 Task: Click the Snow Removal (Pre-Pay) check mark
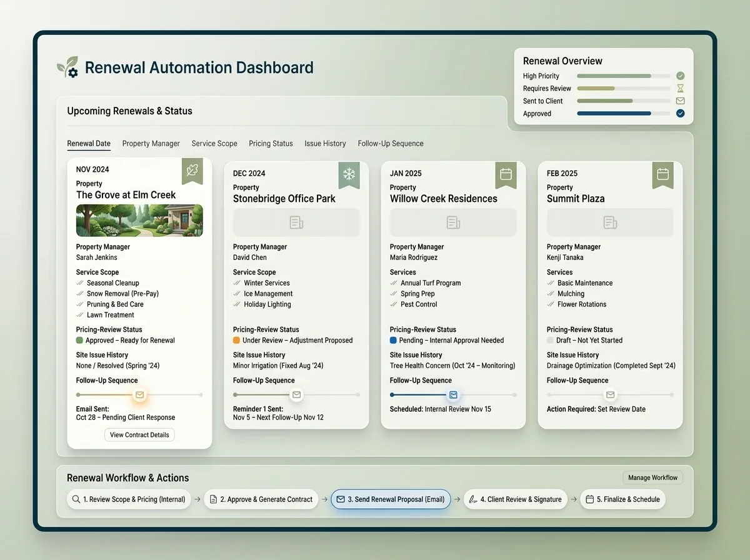tap(80, 294)
